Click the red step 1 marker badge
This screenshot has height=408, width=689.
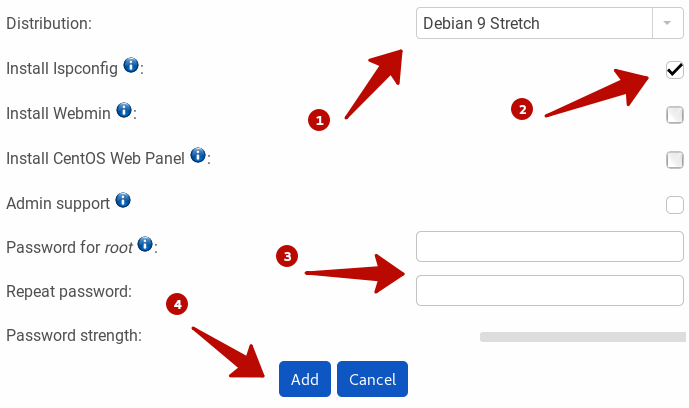pyautogui.click(x=319, y=120)
